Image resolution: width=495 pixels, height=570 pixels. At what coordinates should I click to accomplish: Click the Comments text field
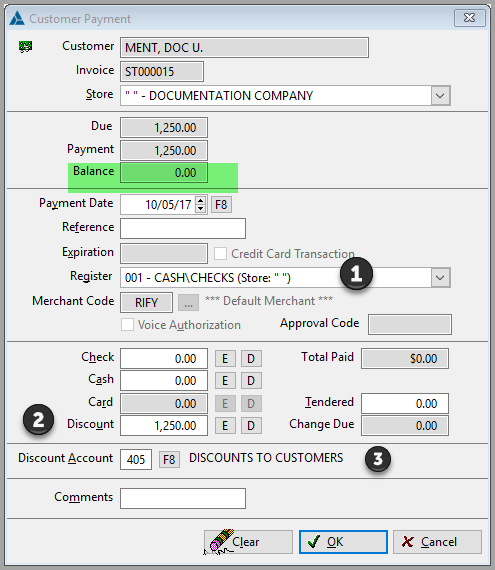pos(183,498)
